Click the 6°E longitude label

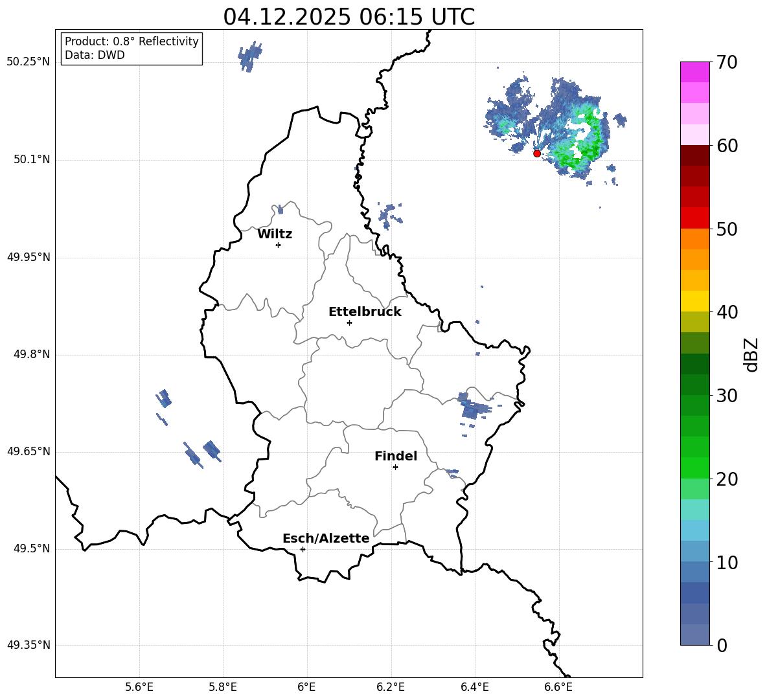pyautogui.click(x=306, y=687)
